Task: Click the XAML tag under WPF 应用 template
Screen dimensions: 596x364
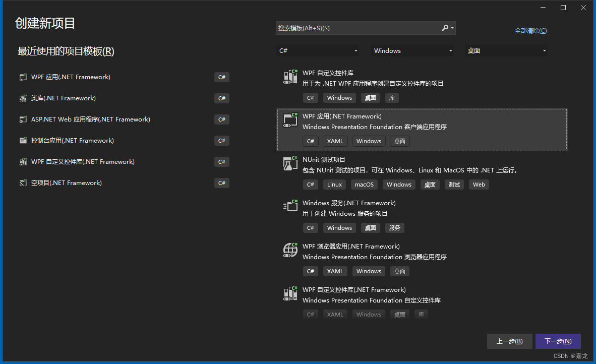Action: 335,141
